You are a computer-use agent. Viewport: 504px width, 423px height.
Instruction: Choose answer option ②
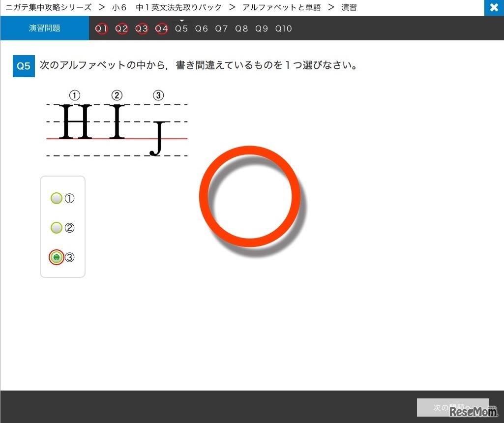[x=56, y=228]
